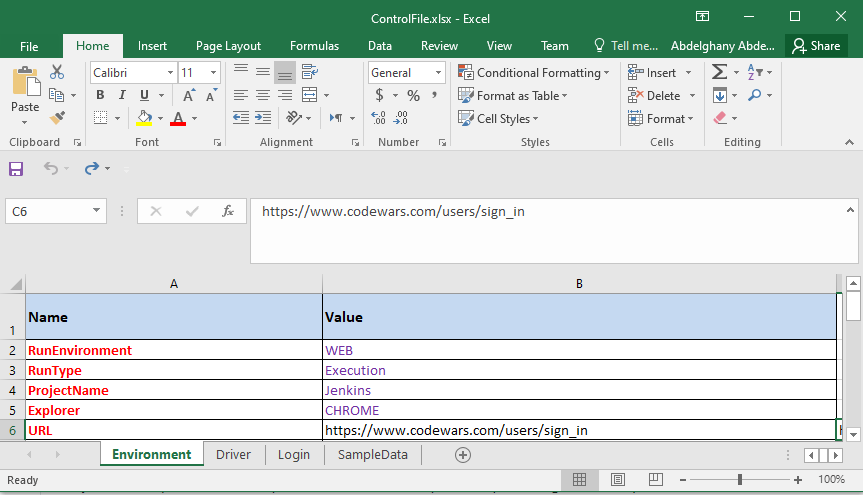Viewport: 863px width, 495px height.
Task: Click the Insert Function fx button
Action: pyautogui.click(x=227, y=211)
